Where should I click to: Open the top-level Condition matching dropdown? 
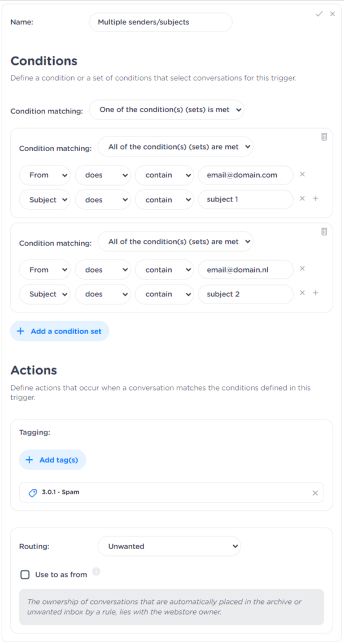pyautogui.click(x=167, y=110)
